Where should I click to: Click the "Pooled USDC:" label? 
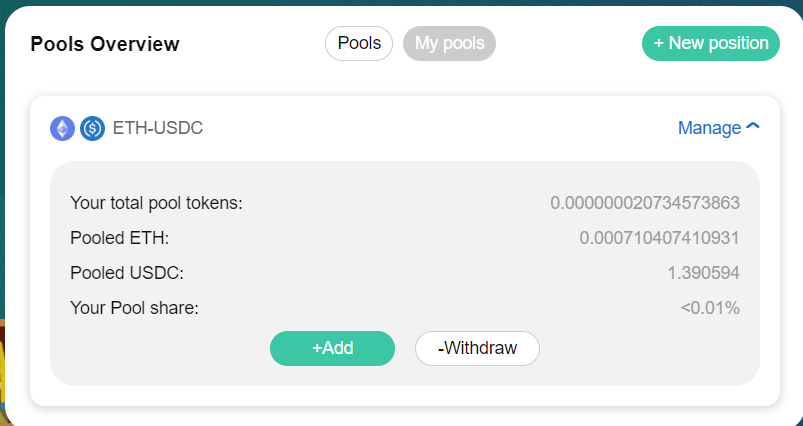[x=126, y=273]
